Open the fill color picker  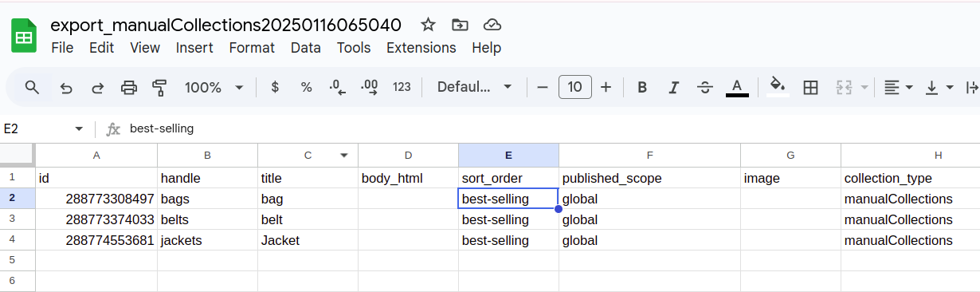pyautogui.click(x=778, y=87)
